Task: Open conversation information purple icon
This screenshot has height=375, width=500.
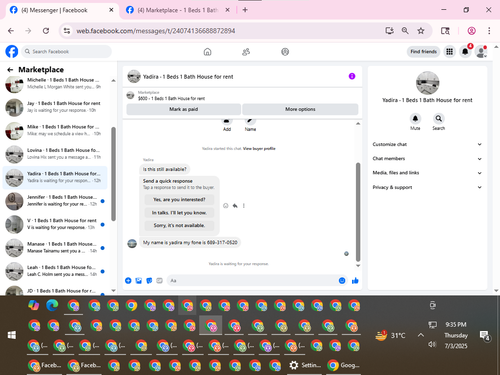Action: 352,76
